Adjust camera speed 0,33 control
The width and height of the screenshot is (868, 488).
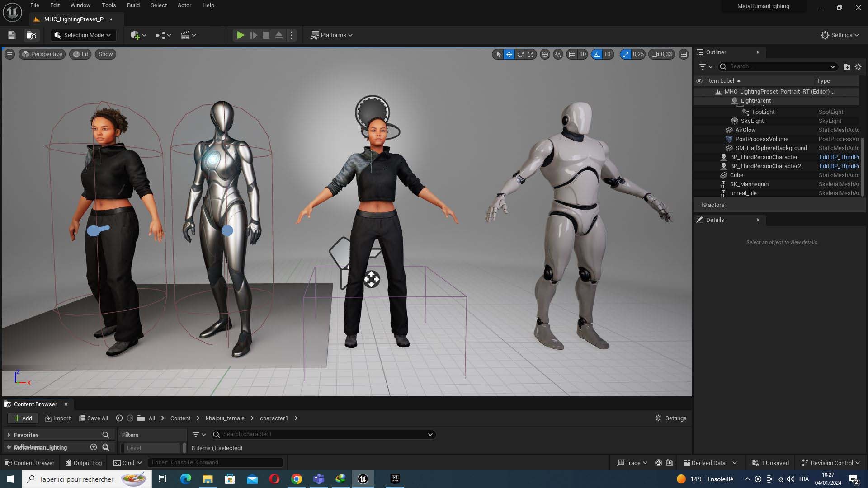coord(662,54)
